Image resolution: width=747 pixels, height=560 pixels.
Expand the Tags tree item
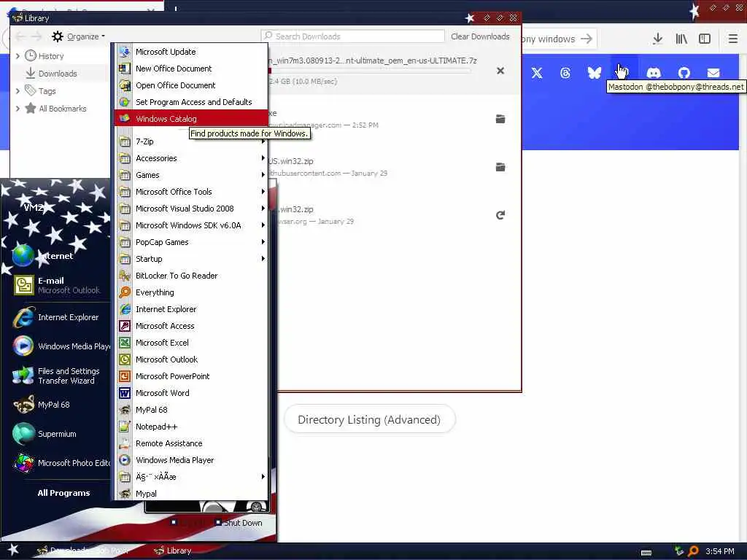point(18,91)
